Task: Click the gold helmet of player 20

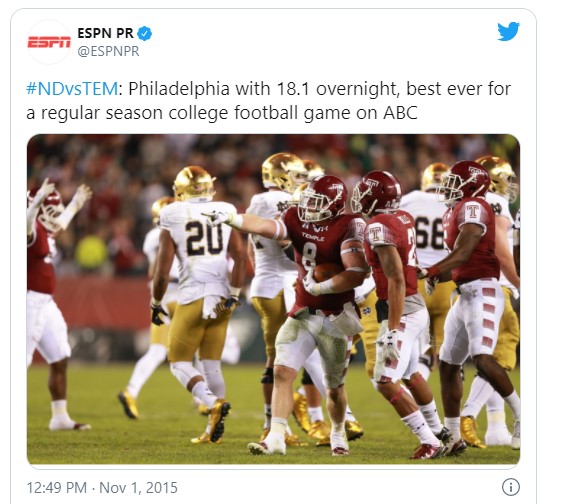Action: pos(194,183)
